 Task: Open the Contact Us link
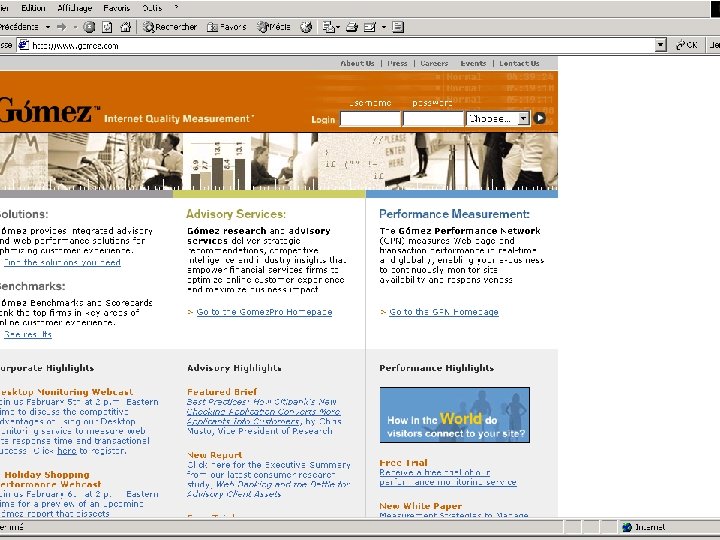(519, 63)
